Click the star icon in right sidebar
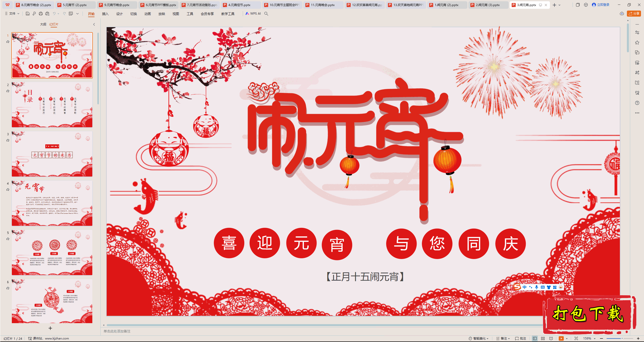 coord(637,42)
